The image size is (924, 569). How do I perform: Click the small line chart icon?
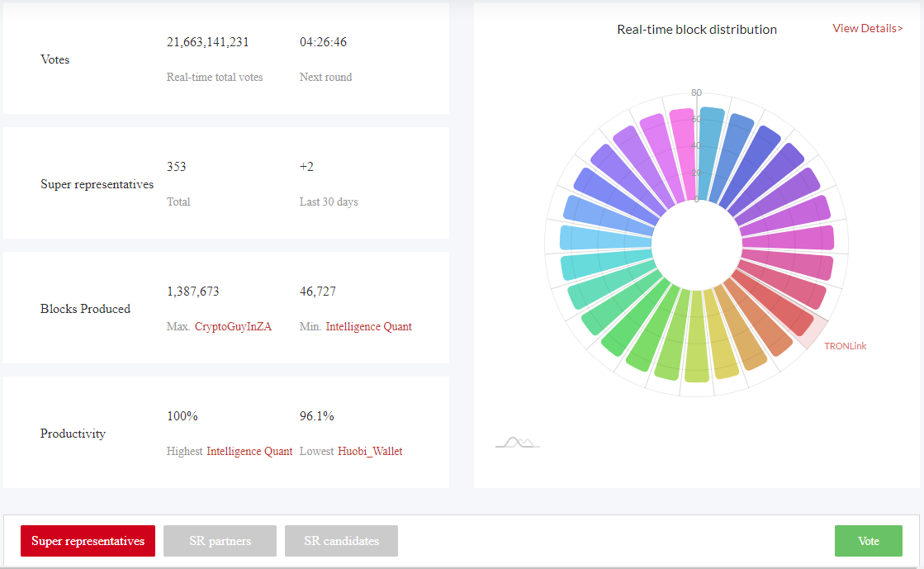tap(518, 442)
